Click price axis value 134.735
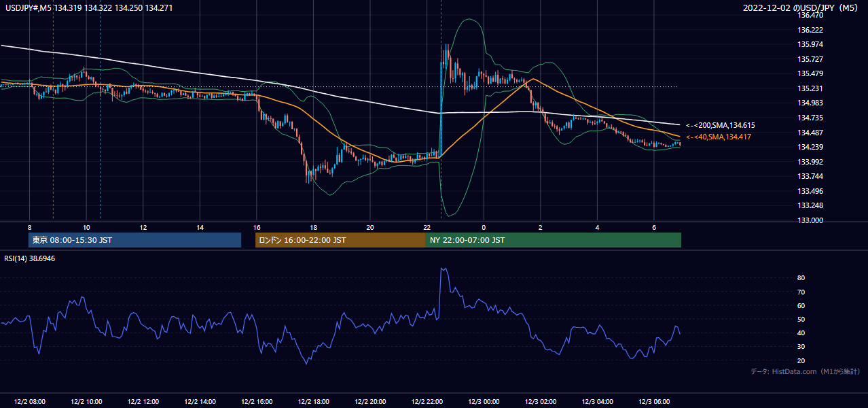 [810, 118]
